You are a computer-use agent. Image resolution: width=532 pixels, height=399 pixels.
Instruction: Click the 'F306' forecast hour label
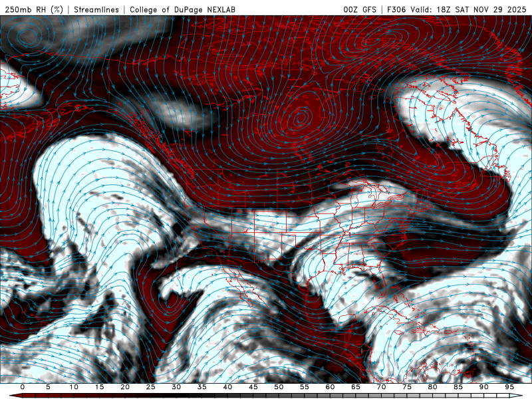(396, 9)
